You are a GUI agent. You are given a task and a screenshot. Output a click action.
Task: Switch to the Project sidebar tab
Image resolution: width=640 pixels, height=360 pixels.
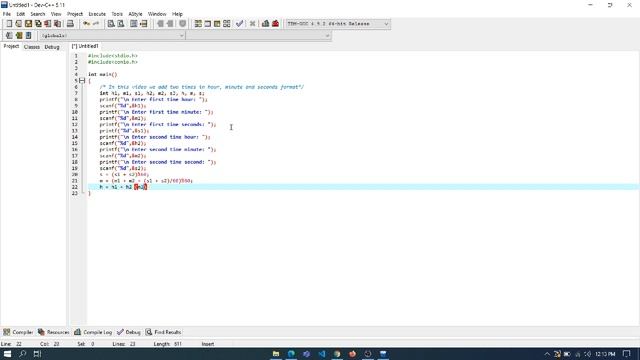pyautogui.click(x=11, y=47)
